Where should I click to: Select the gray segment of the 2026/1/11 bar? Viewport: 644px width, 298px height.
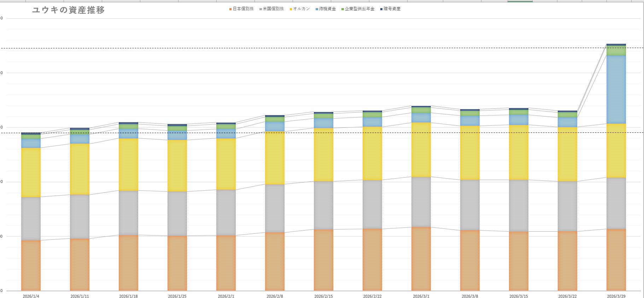tap(80, 216)
